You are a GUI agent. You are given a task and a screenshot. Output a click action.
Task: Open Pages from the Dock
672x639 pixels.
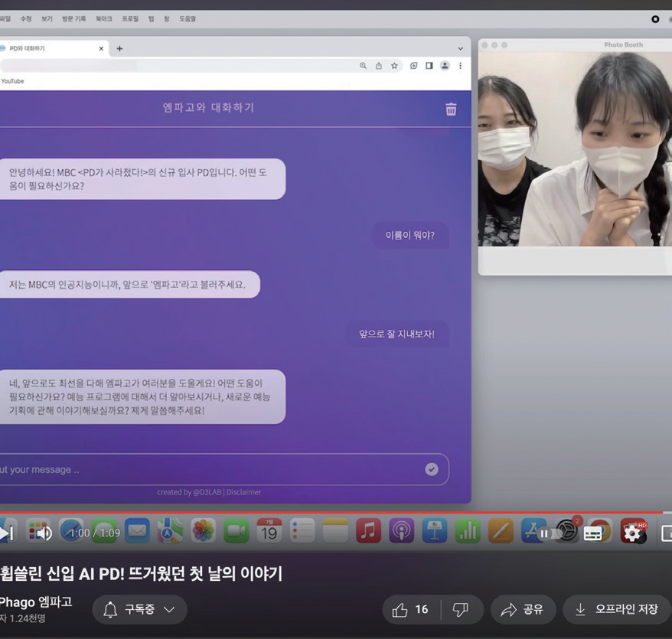501,530
